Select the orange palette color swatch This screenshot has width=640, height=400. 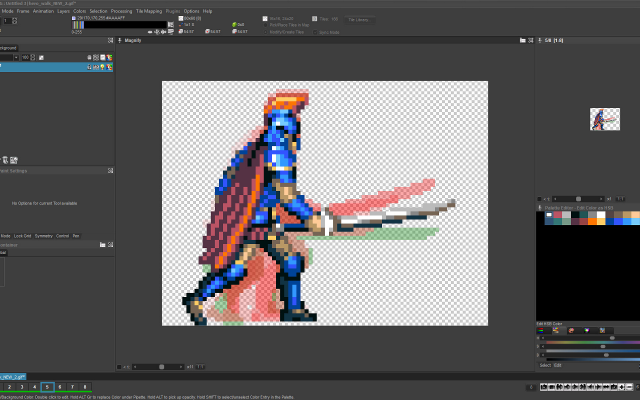592,221
